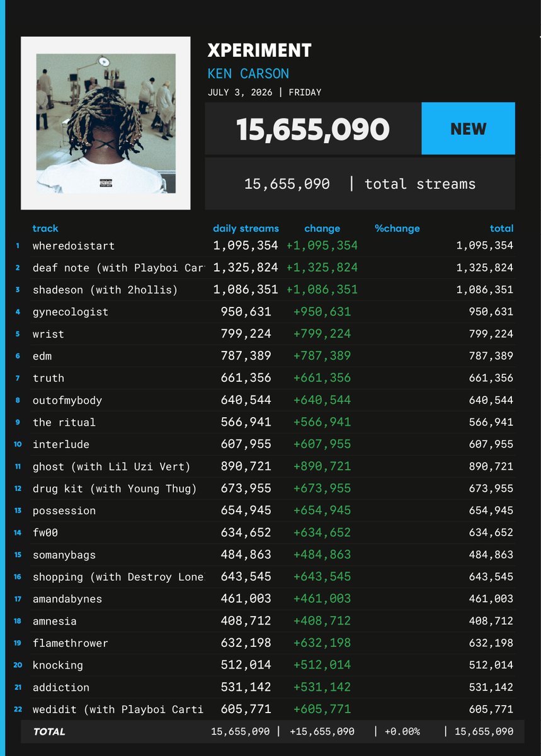The image size is (541, 756).
Task: Click footer change total +15,655,090
Action: (x=322, y=732)
